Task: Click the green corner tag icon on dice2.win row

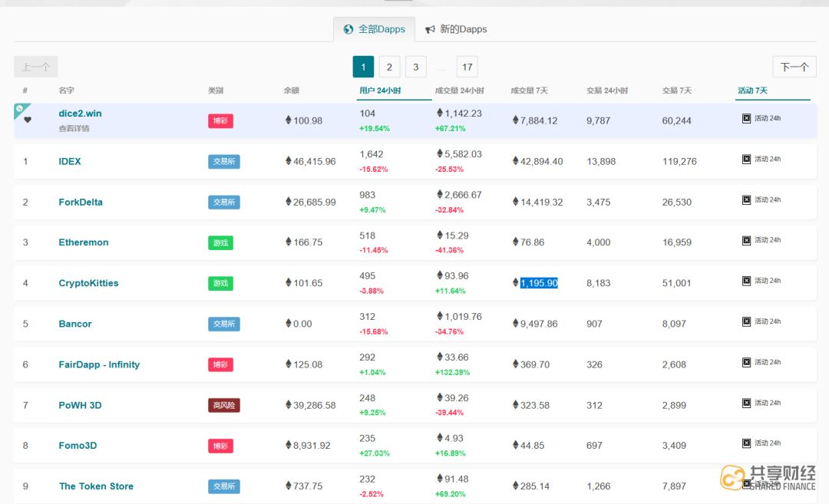Action: coord(19,108)
